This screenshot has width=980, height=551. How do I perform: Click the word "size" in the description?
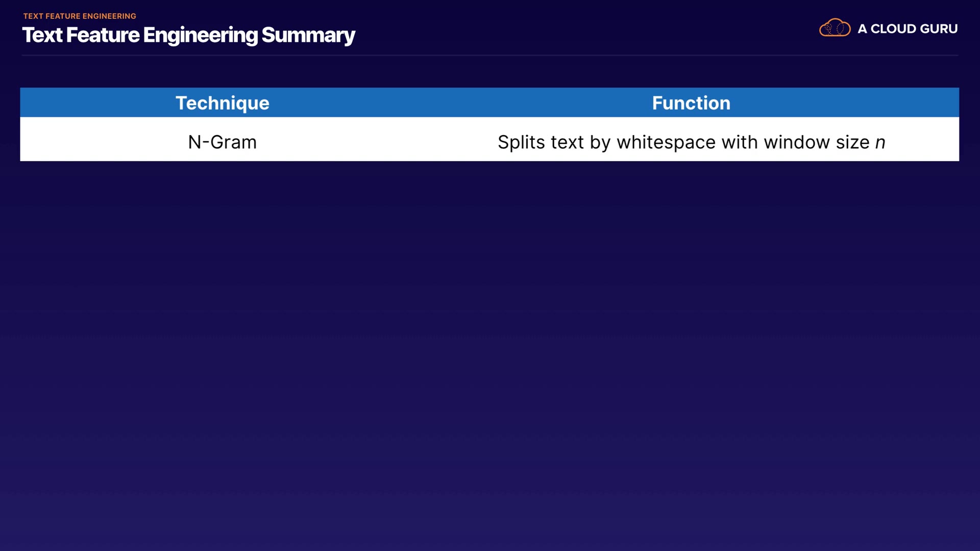click(x=852, y=142)
